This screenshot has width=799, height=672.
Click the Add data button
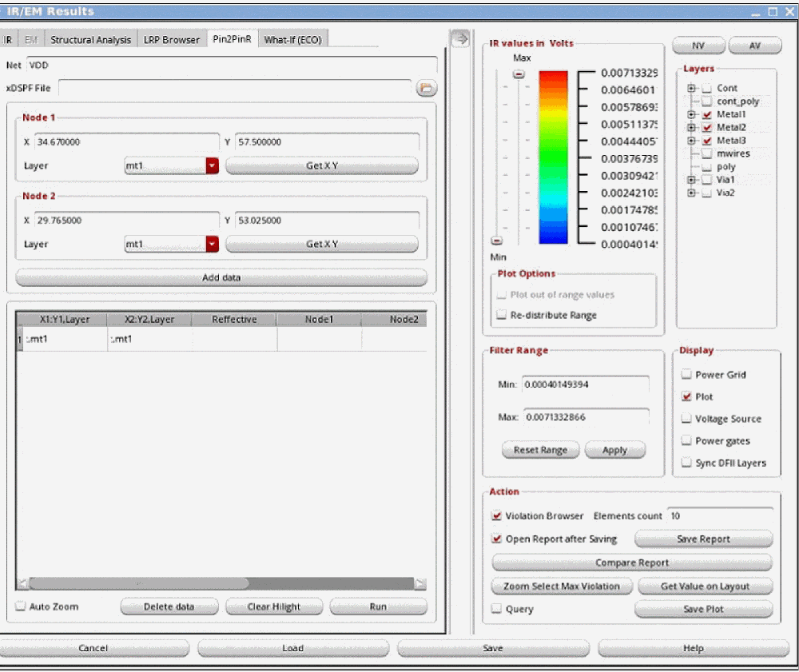tap(221, 277)
